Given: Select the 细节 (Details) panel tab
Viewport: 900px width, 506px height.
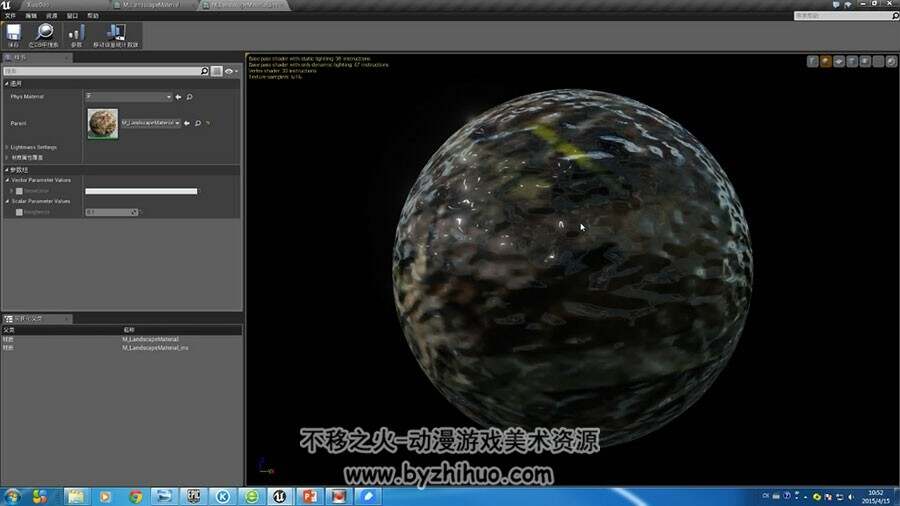Looking at the screenshot, I should (x=36, y=57).
